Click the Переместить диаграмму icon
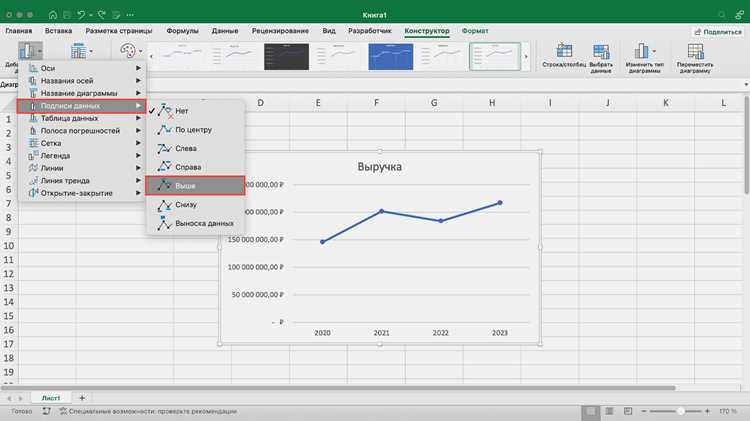Viewport: 750px width, 421px height. pos(695,50)
